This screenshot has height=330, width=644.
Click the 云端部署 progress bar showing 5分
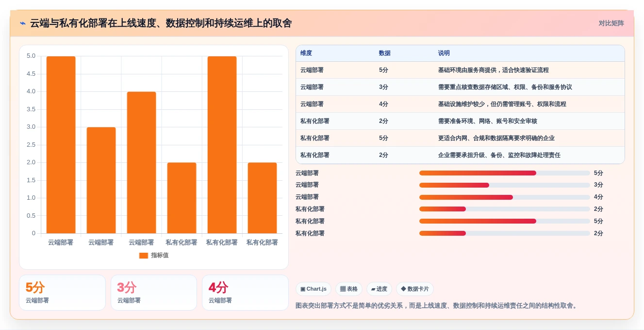(505, 173)
